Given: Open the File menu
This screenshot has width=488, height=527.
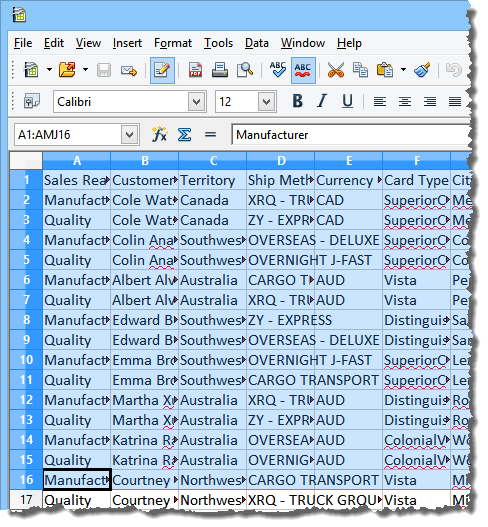Looking at the screenshot, I should click(23, 43).
